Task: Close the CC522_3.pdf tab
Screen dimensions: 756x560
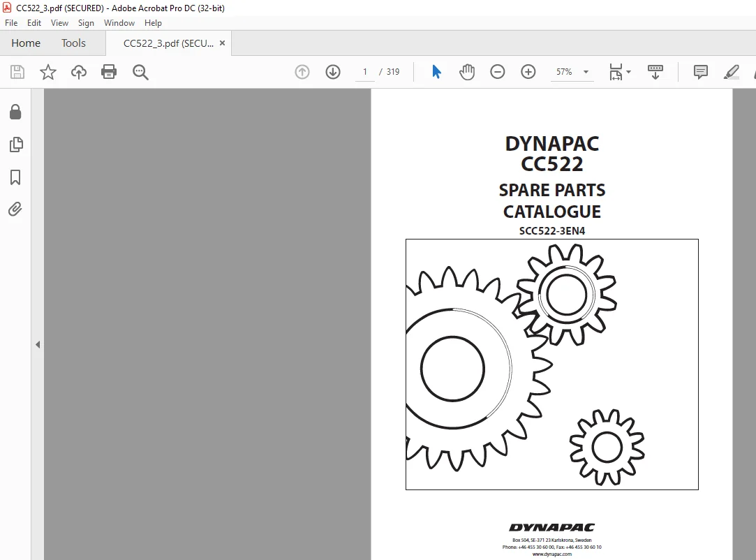Action: pos(222,43)
